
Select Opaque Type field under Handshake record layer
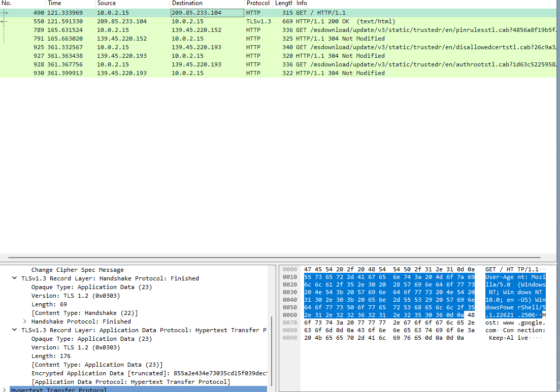click(x=91, y=287)
